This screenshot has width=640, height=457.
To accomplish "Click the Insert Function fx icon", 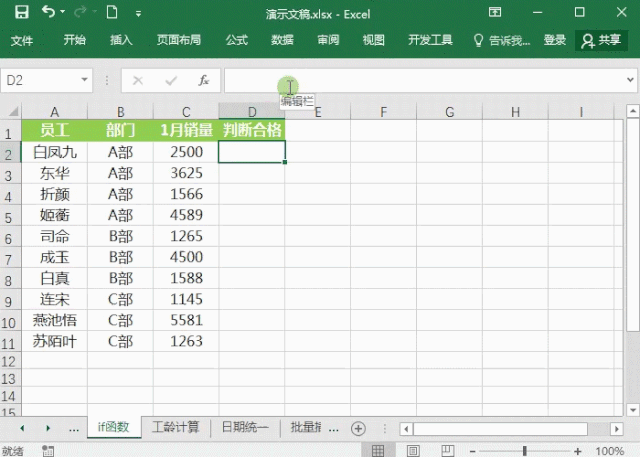I will point(204,80).
